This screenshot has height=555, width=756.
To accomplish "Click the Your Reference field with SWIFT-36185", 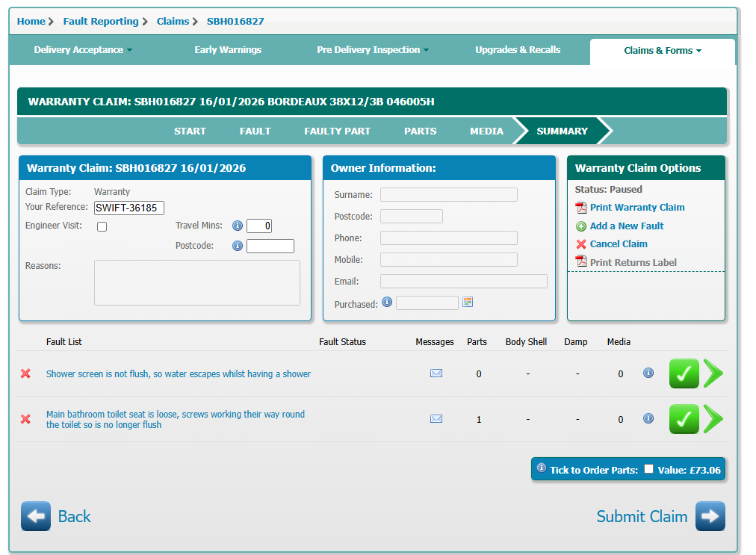I will click(128, 208).
